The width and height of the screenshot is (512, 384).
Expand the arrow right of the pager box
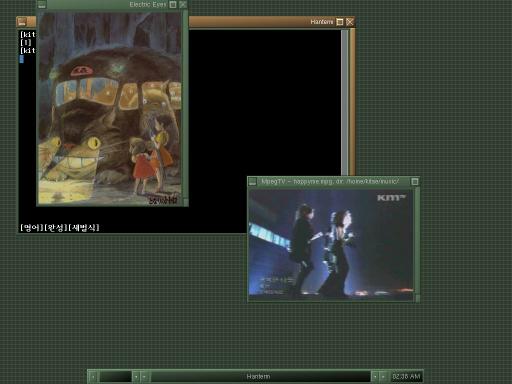136,377
